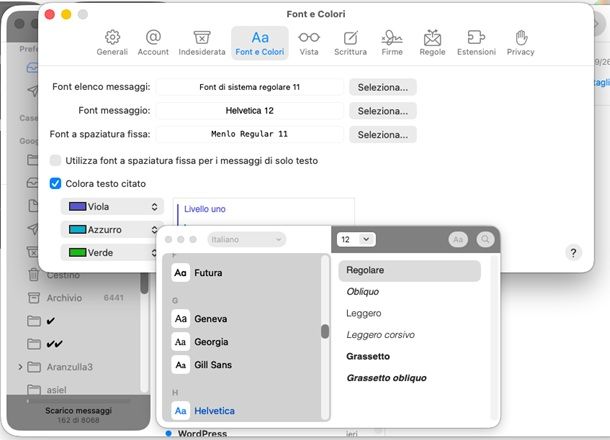Click the purple Viola color swatch
610x440 pixels.
[x=77, y=206]
